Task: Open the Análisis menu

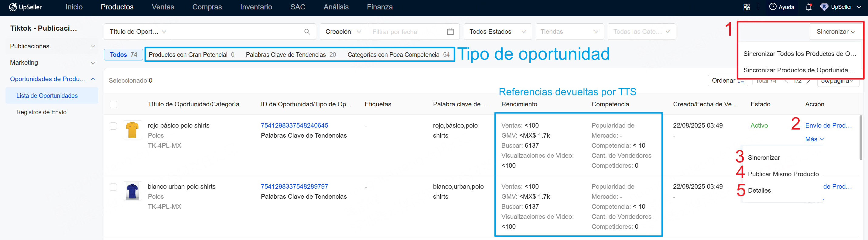Action: click(336, 7)
